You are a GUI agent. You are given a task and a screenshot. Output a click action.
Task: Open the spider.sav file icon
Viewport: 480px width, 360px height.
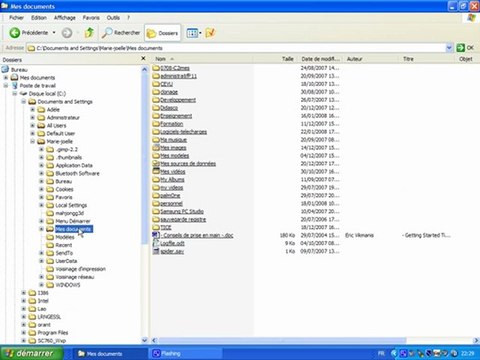(156, 251)
